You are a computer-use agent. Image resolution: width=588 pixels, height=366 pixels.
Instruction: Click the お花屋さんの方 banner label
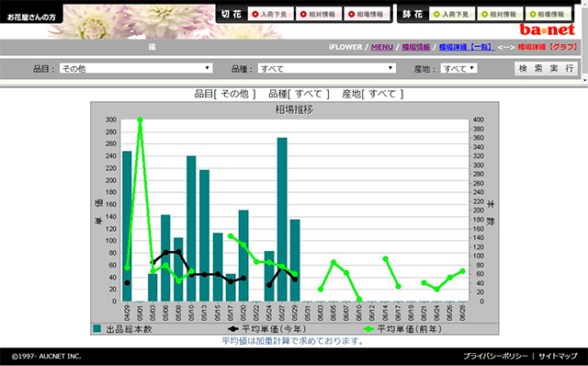(31, 17)
